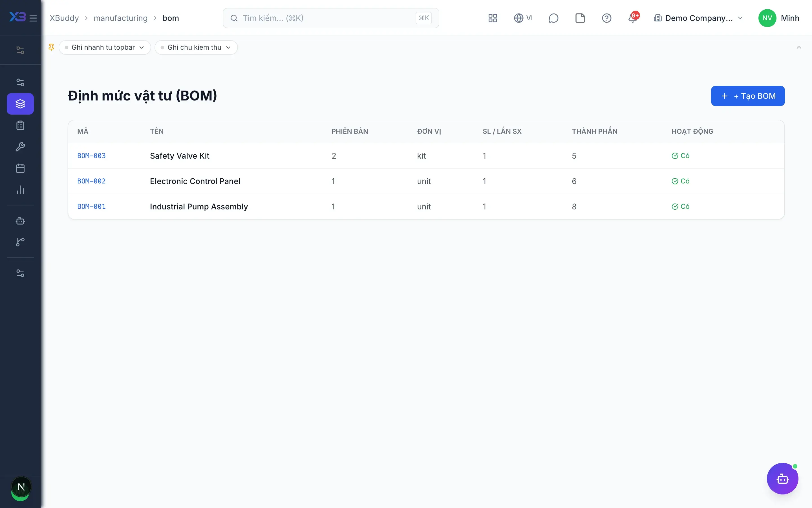The image size is (812, 508).
Task: Open the git branch sidebar icon
Action: [x=20, y=242]
